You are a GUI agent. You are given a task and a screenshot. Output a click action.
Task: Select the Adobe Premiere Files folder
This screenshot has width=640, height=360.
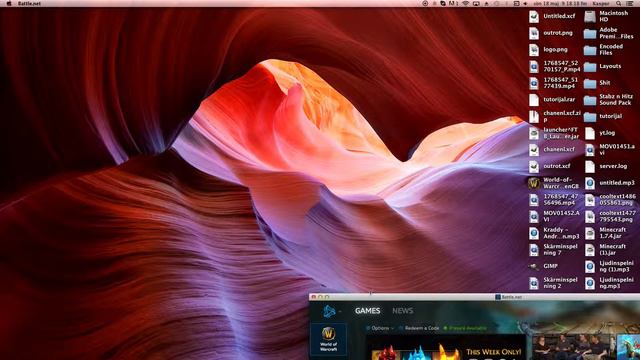609,33
